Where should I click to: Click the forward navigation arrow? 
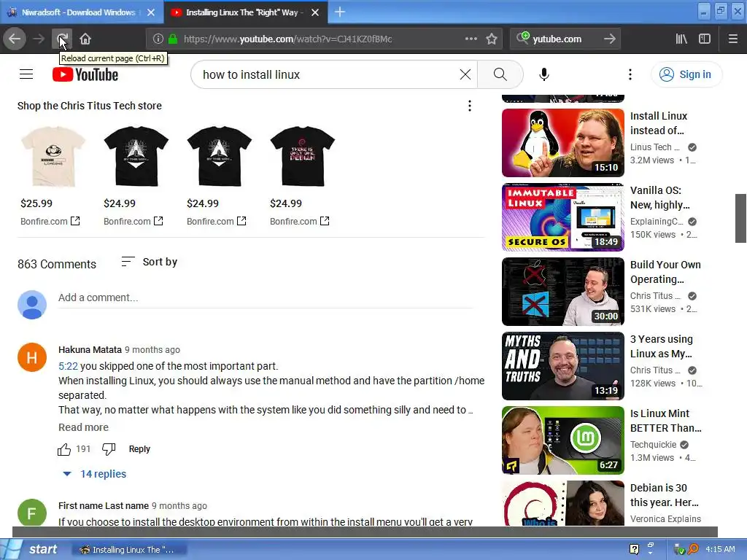coord(39,39)
